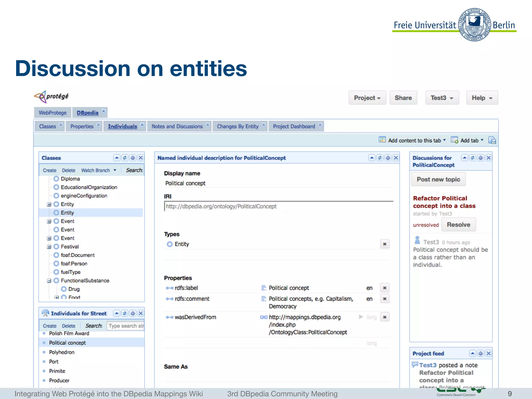
Task: Open settings gear of Named individual description panel
Action: 388,158
